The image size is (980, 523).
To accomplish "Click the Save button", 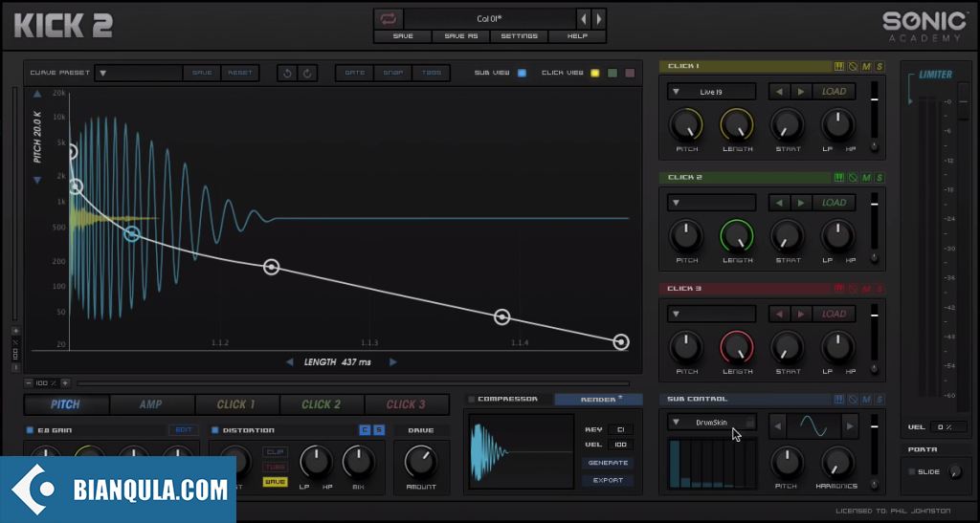I will click(x=403, y=36).
